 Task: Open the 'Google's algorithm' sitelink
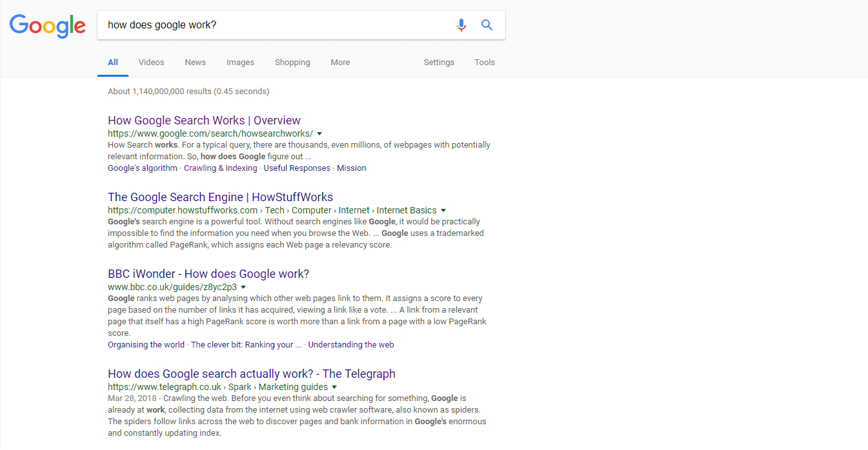tap(143, 168)
